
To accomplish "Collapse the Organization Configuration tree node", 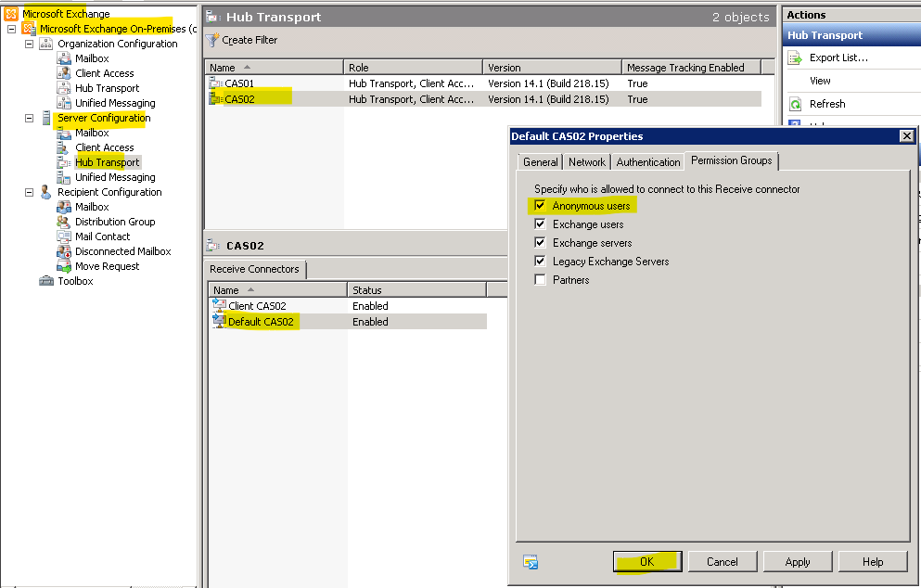I will pos(29,44).
